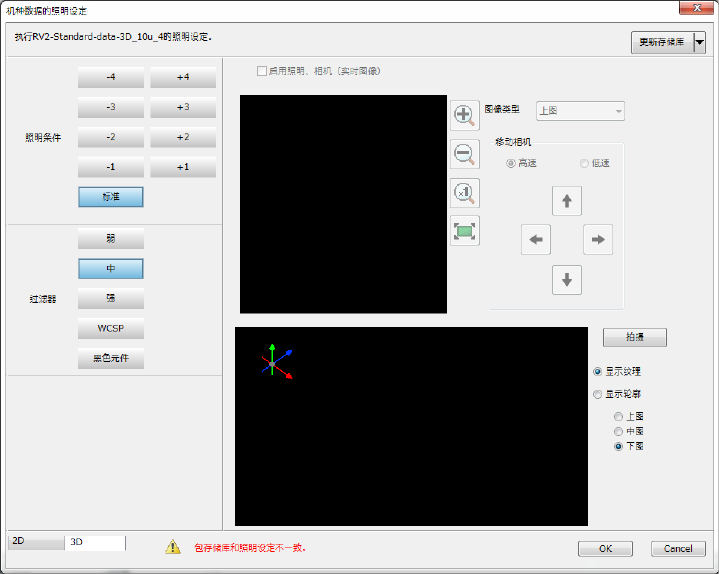Viewport: 719px width, 574px height.
Task: Open the 图像类型 dropdown showing 上图
Action: click(580, 111)
